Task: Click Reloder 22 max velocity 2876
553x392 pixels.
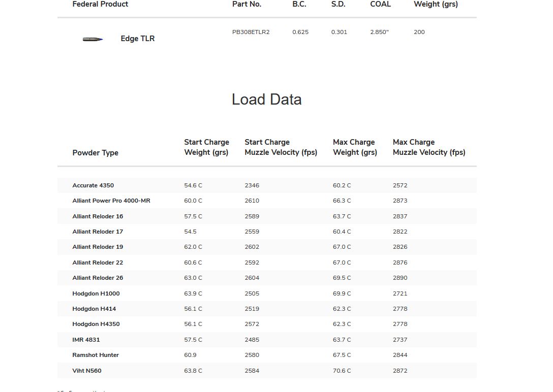Action: (400, 263)
